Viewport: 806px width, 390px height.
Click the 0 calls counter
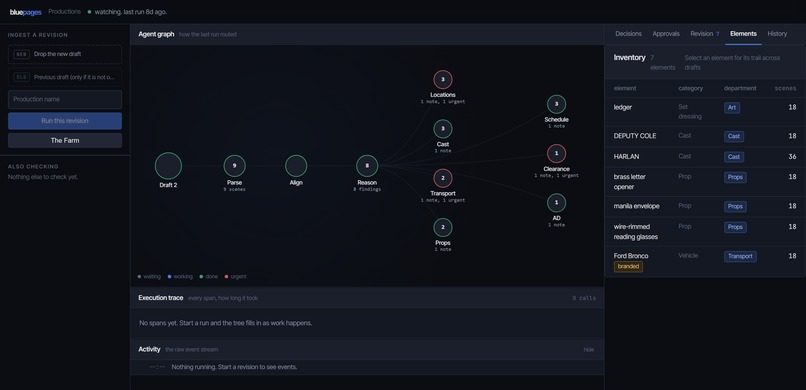(584, 298)
